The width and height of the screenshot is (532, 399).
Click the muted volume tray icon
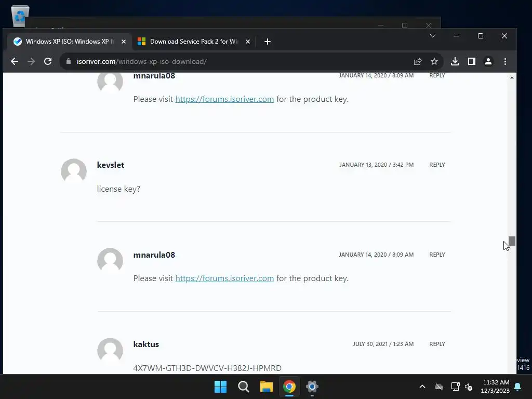469,387
